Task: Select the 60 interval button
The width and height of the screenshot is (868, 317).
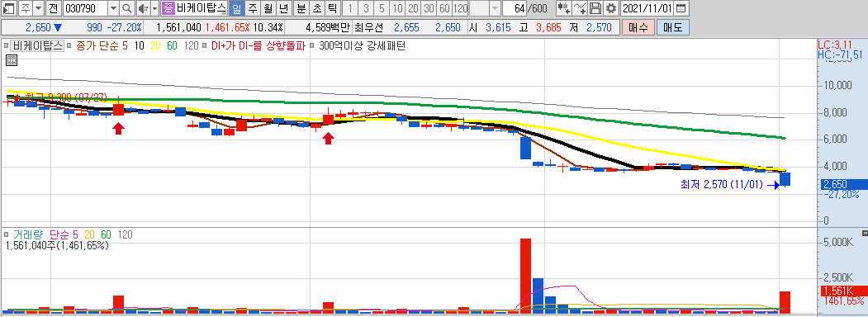Action: tap(444, 8)
